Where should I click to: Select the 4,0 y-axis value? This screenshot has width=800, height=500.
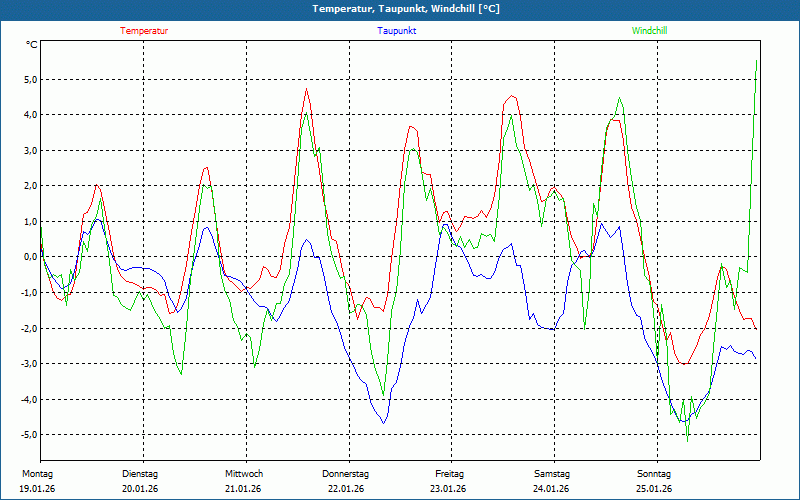pos(29,115)
